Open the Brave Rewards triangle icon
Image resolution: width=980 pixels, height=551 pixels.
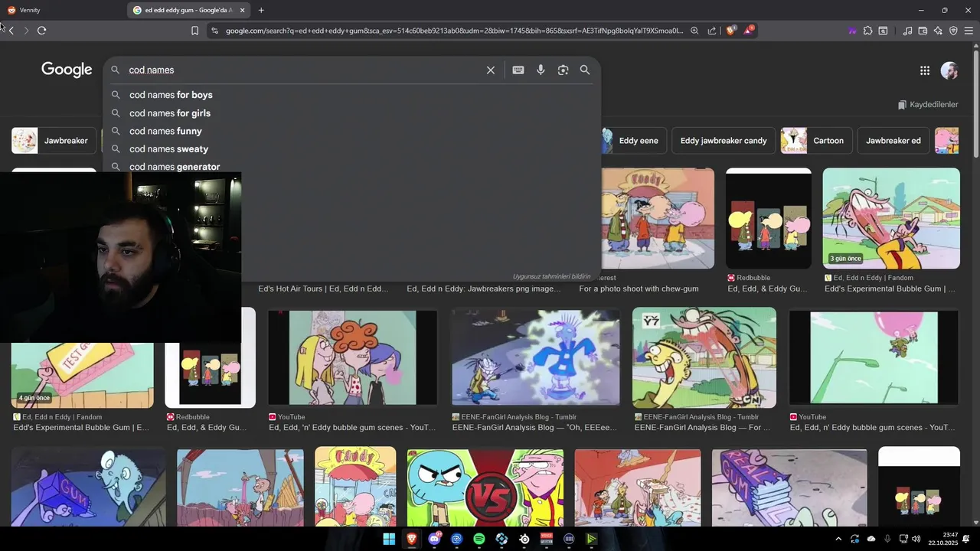[x=749, y=31]
